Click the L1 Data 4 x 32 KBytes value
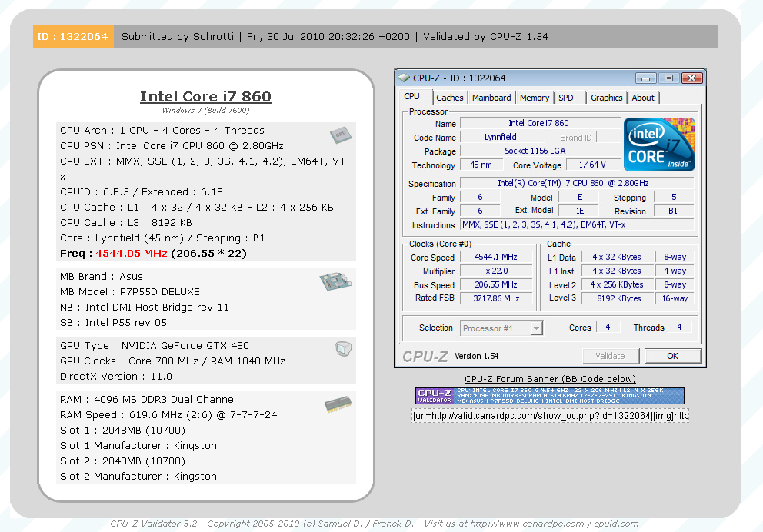This screenshot has height=532, width=763. (x=617, y=258)
